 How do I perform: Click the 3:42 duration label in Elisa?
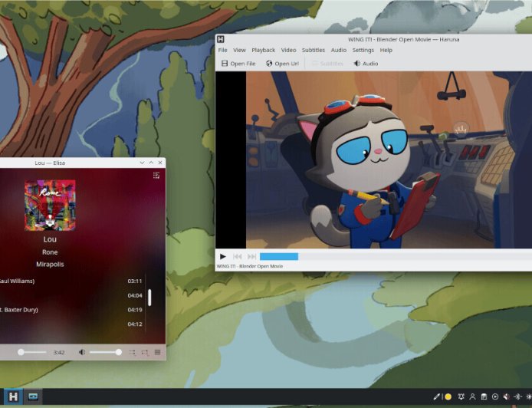point(59,352)
